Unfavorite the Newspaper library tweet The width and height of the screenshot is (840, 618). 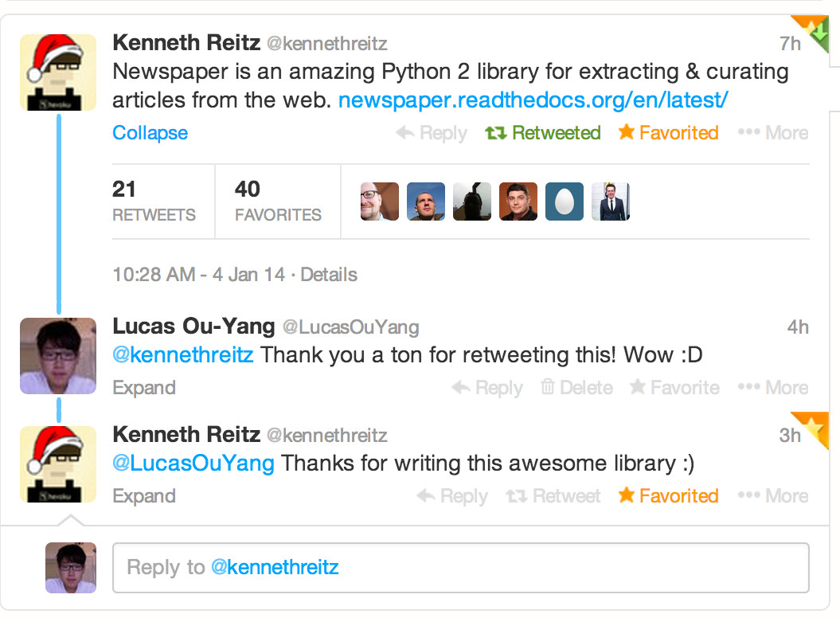pos(668,132)
